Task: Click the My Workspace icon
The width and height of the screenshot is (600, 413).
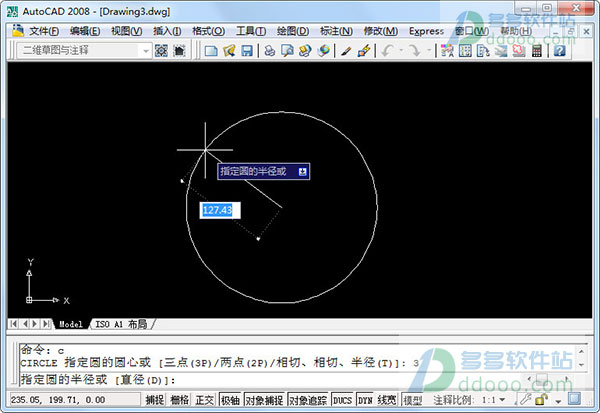Action: pos(179,51)
